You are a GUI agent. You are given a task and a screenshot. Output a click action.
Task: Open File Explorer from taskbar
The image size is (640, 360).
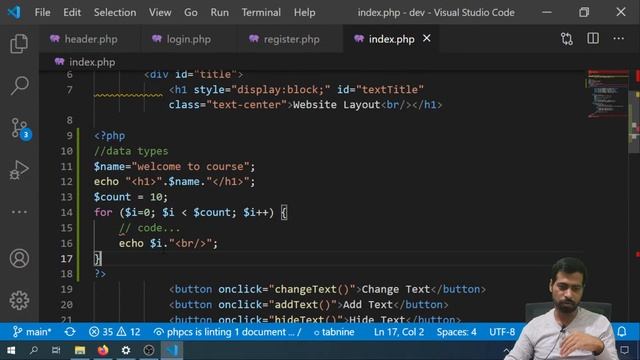pos(80,350)
